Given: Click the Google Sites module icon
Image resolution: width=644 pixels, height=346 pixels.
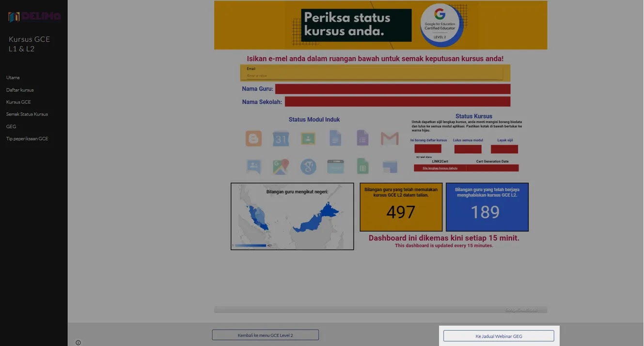Looking at the screenshot, I should pos(390,167).
